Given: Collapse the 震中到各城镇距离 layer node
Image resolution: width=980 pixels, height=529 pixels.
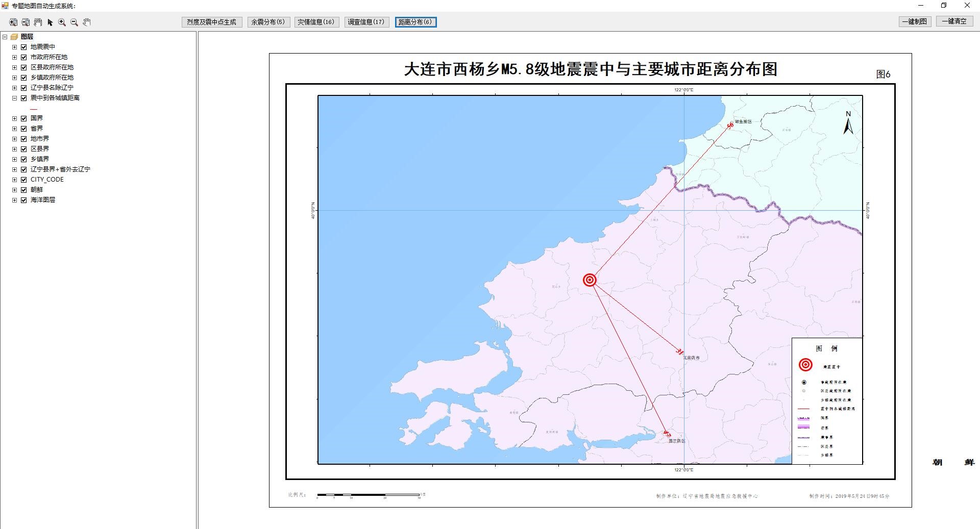Looking at the screenshot, I should 14,98.
